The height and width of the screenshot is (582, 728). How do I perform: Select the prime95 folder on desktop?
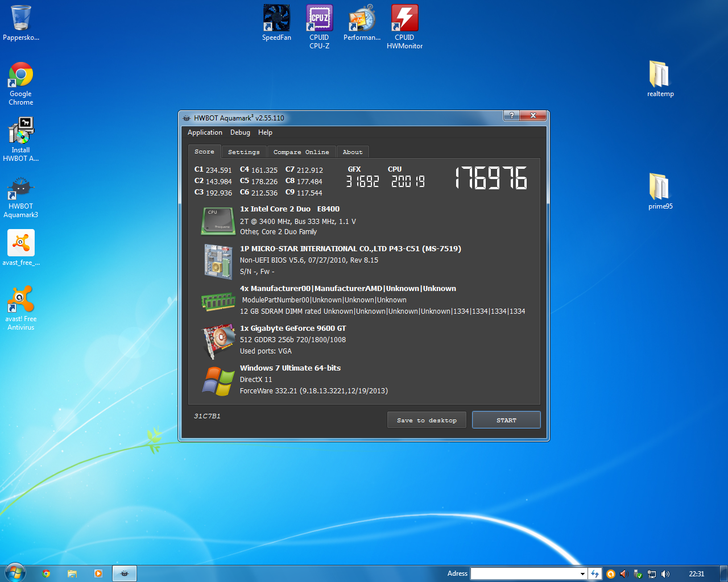tap(660, 192)
